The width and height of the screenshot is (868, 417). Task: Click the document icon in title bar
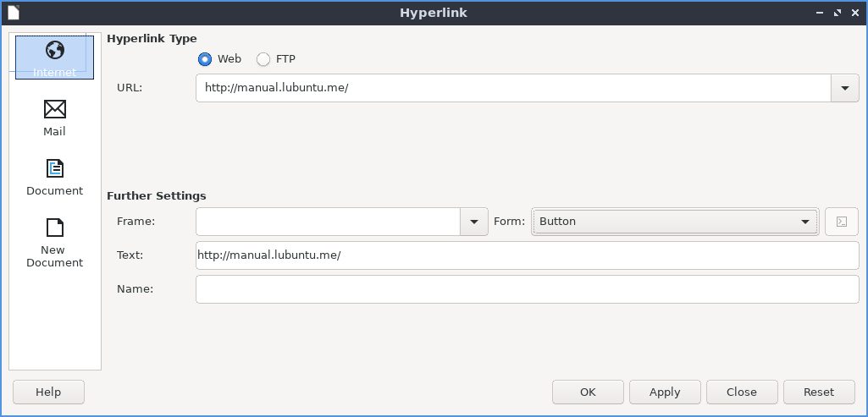[14, 13]
